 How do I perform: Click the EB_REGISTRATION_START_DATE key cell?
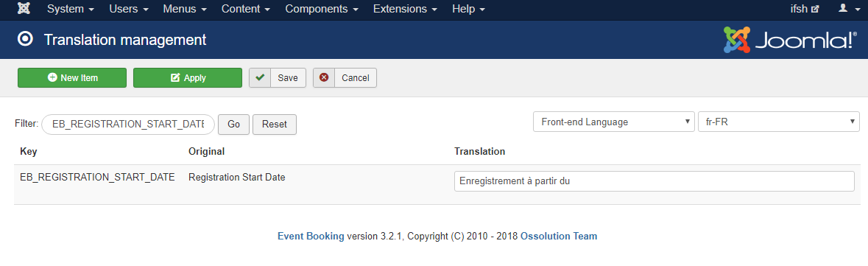pyautogui.click(x=97, y=178)
